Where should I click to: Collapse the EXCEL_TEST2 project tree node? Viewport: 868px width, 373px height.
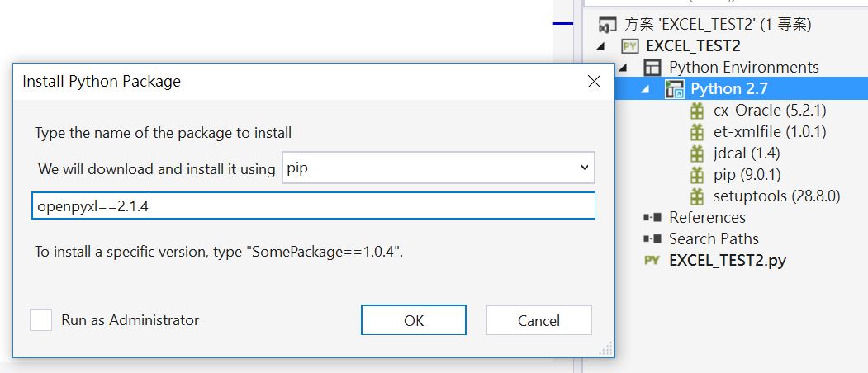click(601, 46)
